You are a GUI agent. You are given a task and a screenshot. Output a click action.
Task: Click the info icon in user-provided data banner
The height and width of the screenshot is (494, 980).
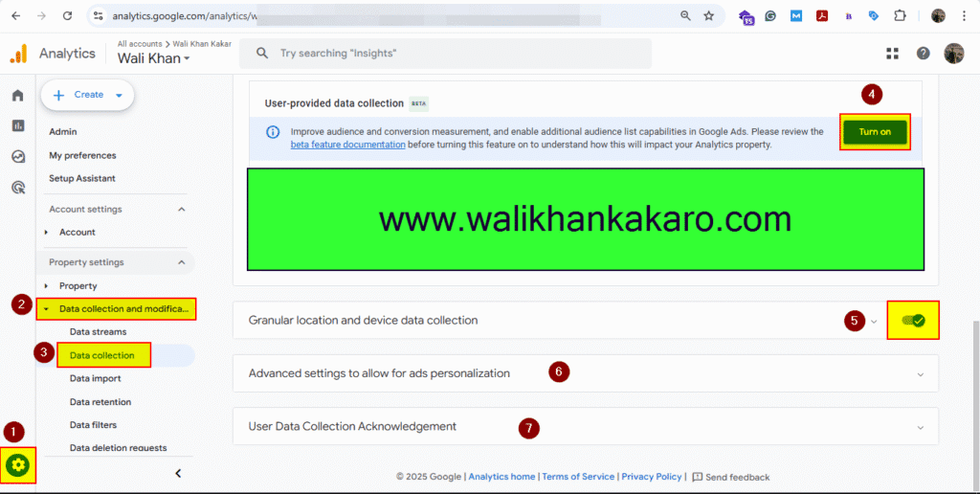click(273, 132)
